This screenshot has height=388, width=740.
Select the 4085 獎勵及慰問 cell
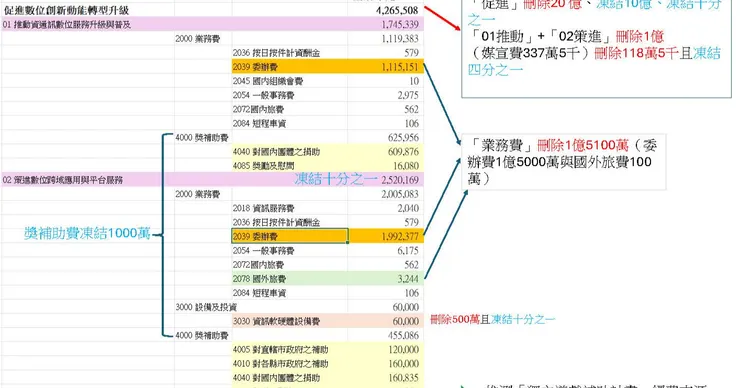pos(290,166)
